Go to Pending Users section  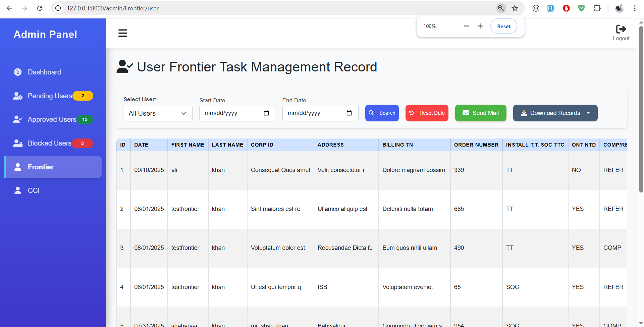click(x=50, y=96)
